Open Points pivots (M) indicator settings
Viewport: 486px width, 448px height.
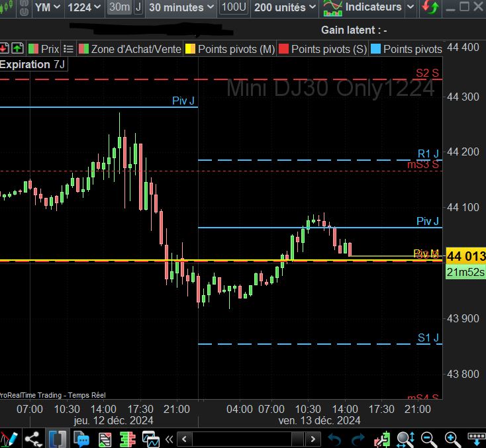click(230, 49)
